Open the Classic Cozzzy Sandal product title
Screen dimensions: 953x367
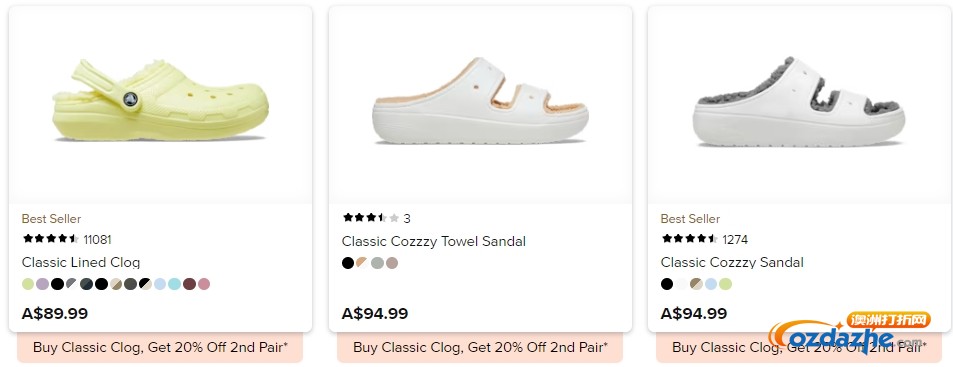tap(732, 262)
